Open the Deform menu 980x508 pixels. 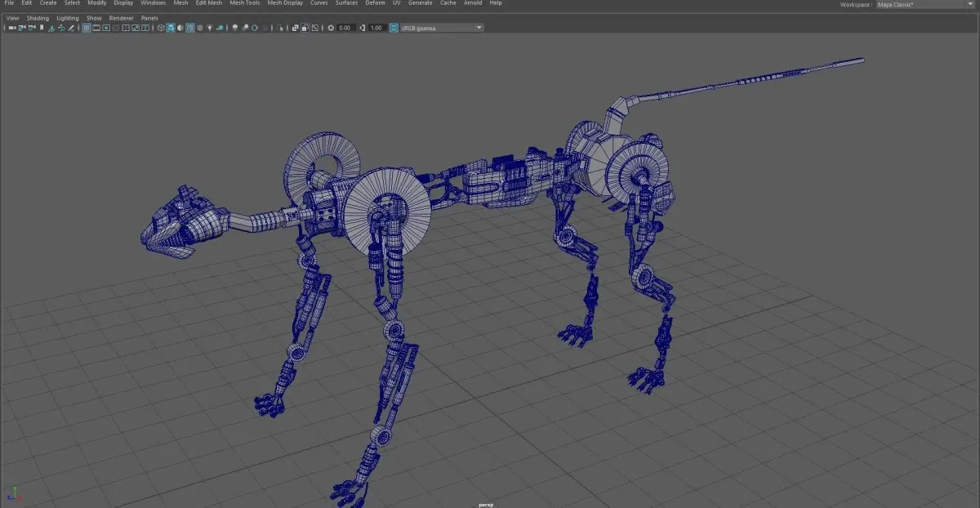(x=375, y=3)
